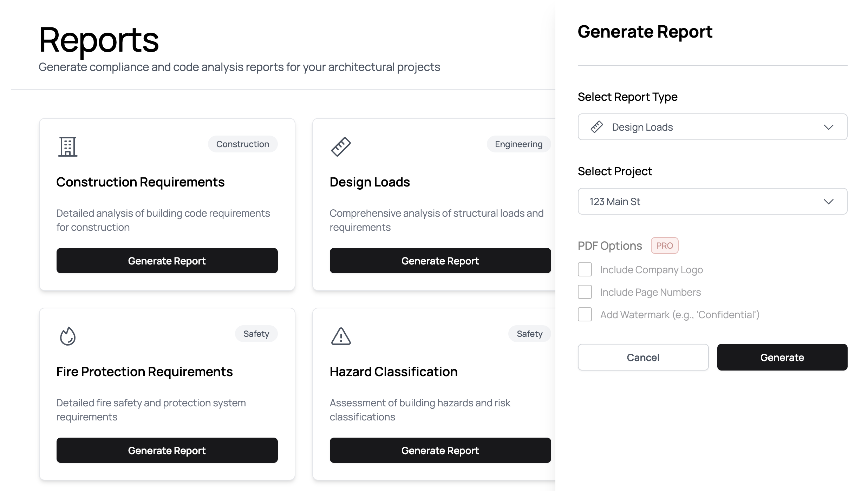Generate report for Fire Protection Requirements
This screenshot has width=868, height=491.
(167, 450)
